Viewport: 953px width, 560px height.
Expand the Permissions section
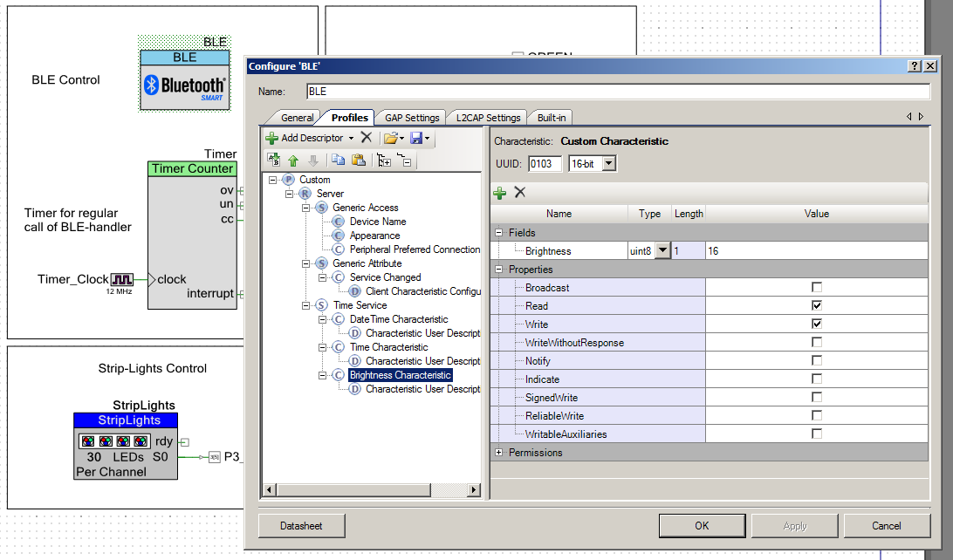click(499, 453)
